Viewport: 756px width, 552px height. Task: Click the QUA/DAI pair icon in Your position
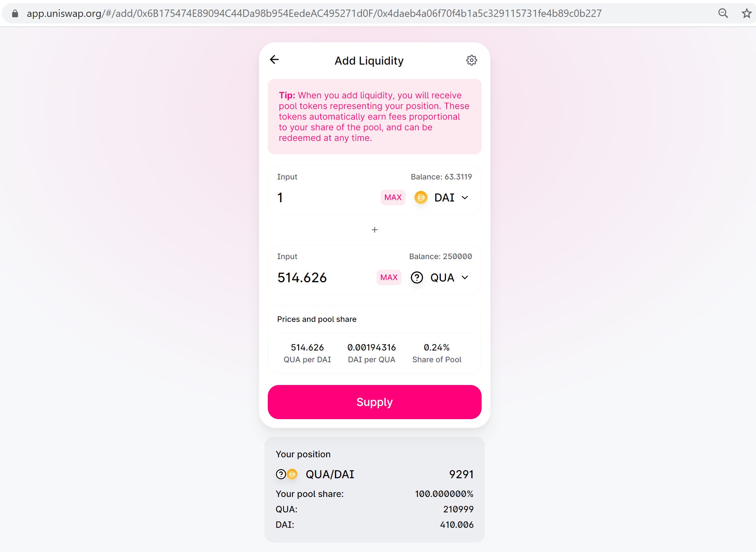coord(287,474)
